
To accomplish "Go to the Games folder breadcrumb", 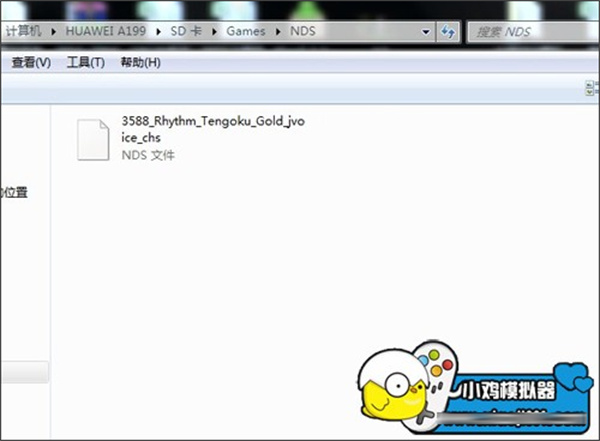I will pos(246,31).
